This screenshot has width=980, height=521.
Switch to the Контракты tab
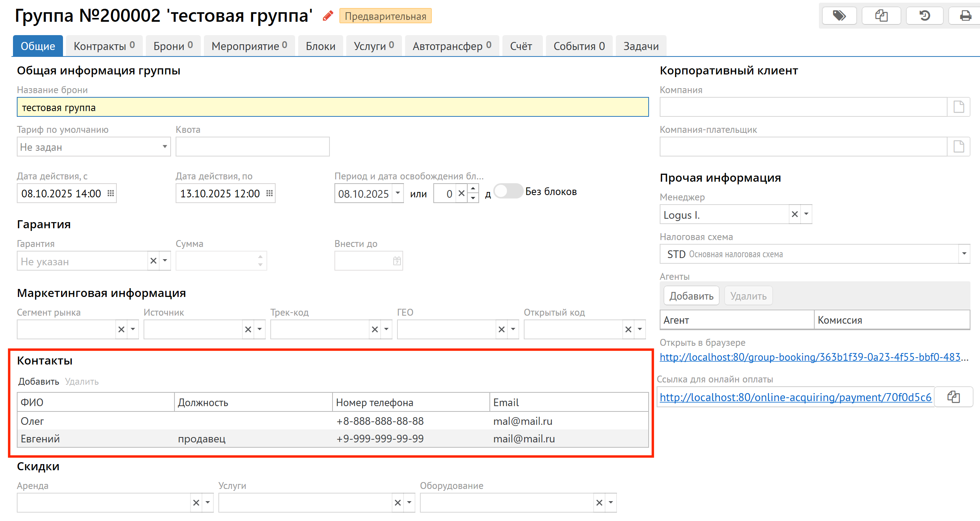coord(104,46)
